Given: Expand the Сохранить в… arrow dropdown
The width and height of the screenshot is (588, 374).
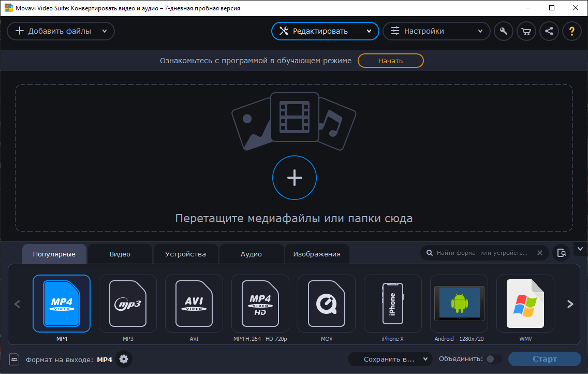Looking at the screenshot, I should pyautogui.click(x=425, y=359).
